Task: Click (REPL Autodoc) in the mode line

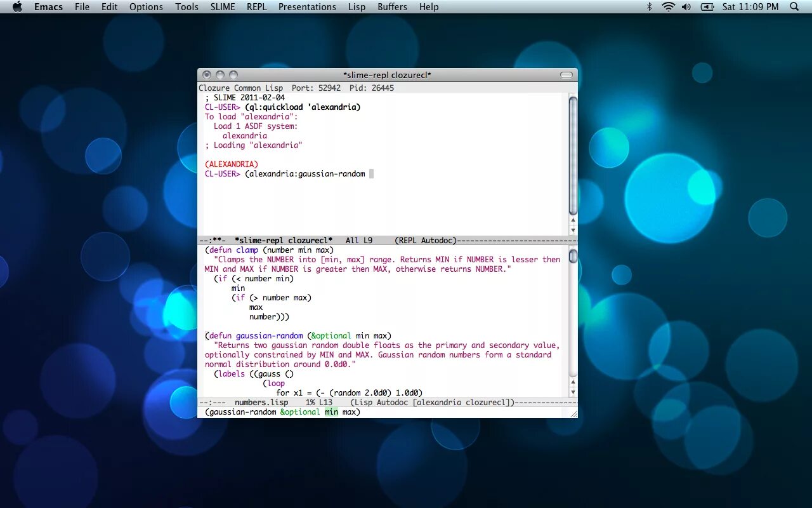Action: [425, 241]
